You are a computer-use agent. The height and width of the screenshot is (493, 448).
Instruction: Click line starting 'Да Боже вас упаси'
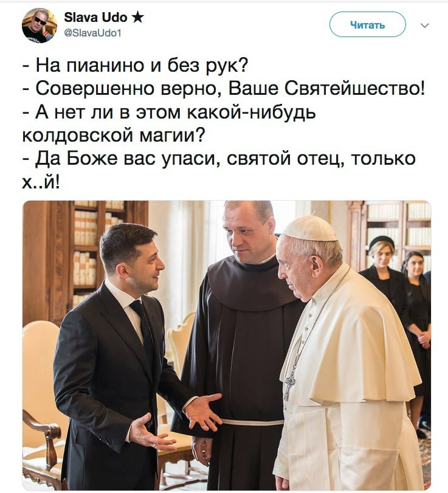point(219,159)
